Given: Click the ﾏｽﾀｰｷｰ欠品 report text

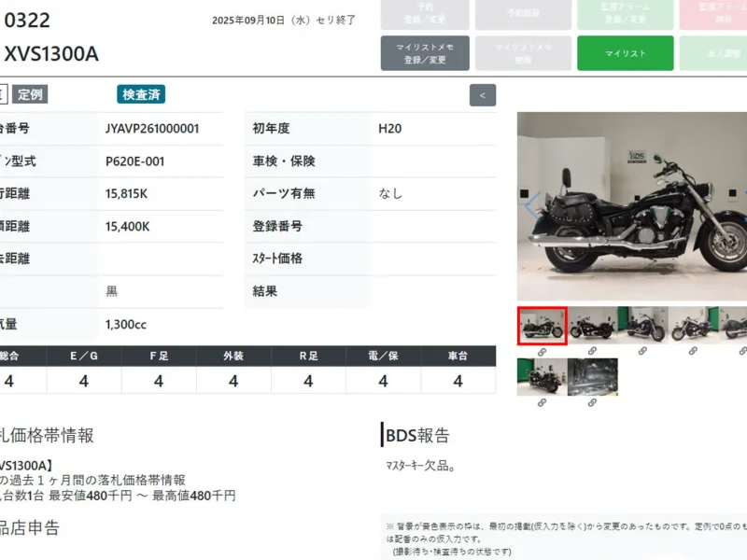Looking at the screenshot, I should (x=420, y=466).
